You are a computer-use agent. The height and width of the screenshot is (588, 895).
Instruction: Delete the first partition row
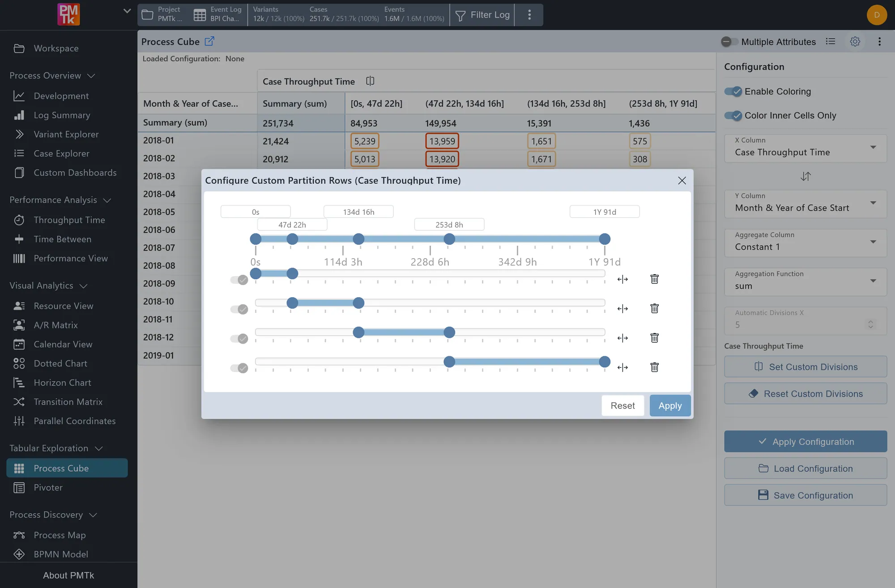(654, 279)
